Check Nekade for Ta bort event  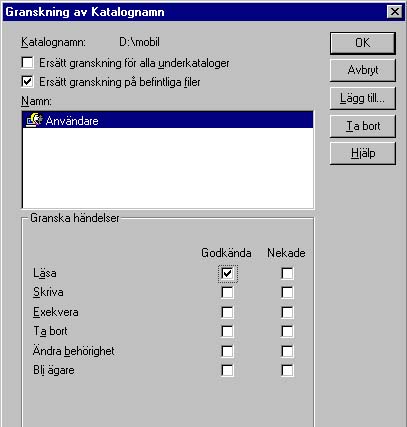287,331
